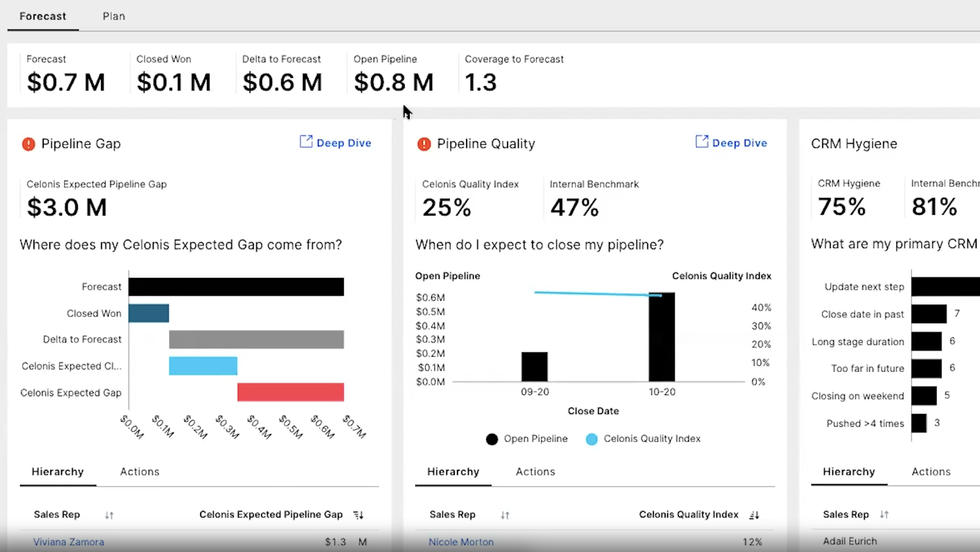Open Viviana Zamora's sales rep details

pyautogui.click(x=69, y=542)
